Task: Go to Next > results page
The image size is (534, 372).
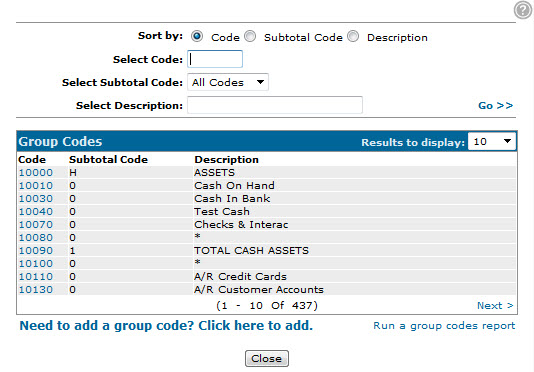Action: [x=495, y=306]
